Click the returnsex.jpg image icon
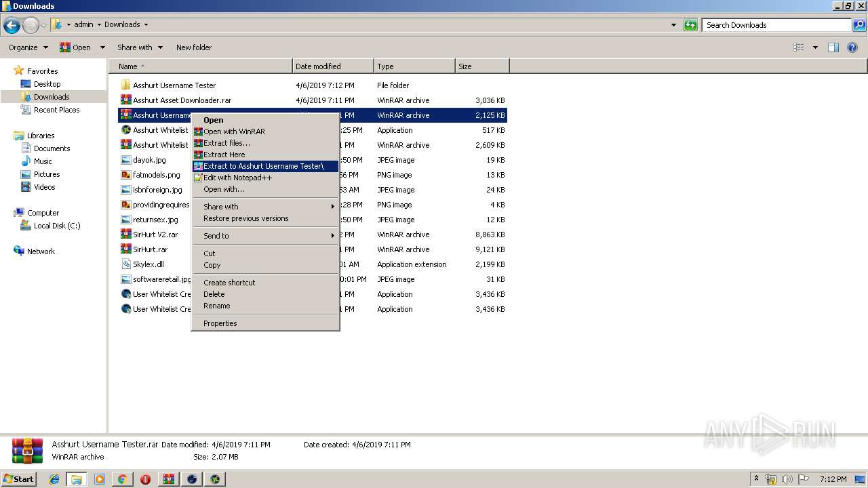Image resolution: width=868 pixels, height=488 pixels. tap(125, 220)
